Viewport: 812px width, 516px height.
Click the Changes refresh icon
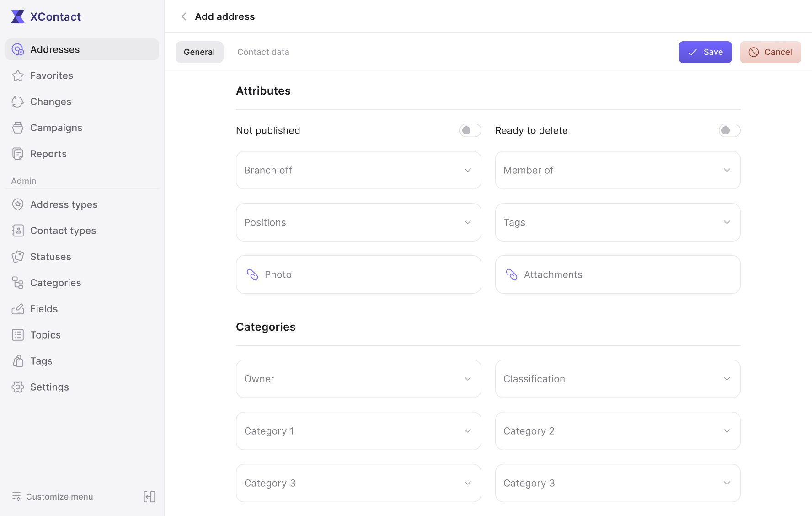(x=18, y=102)
